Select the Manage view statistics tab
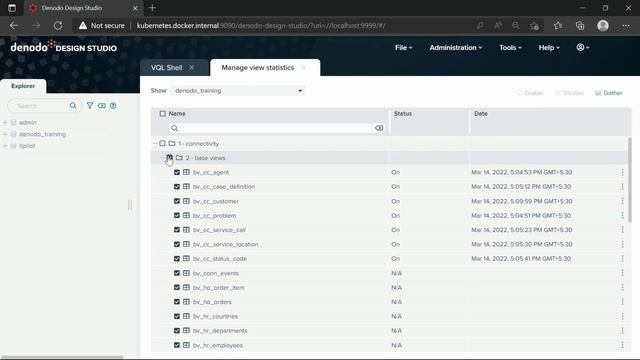The width and height of the screenshot is (640, 360). point(258,67)
